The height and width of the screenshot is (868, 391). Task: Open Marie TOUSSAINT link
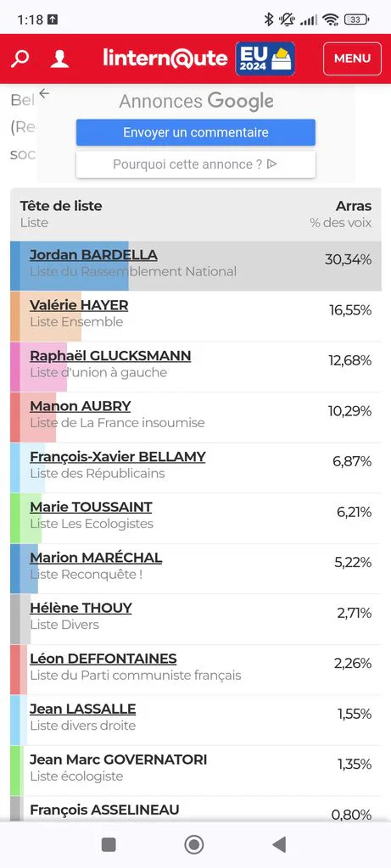pyautogui.click(x=91, y=507)
